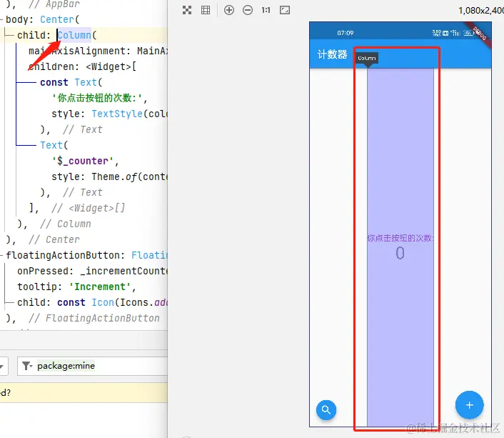Click the 1,080x2,400 resolution label
Viewport: 504px width, 438px height.
pyautogui.click(x=480, y=11)
